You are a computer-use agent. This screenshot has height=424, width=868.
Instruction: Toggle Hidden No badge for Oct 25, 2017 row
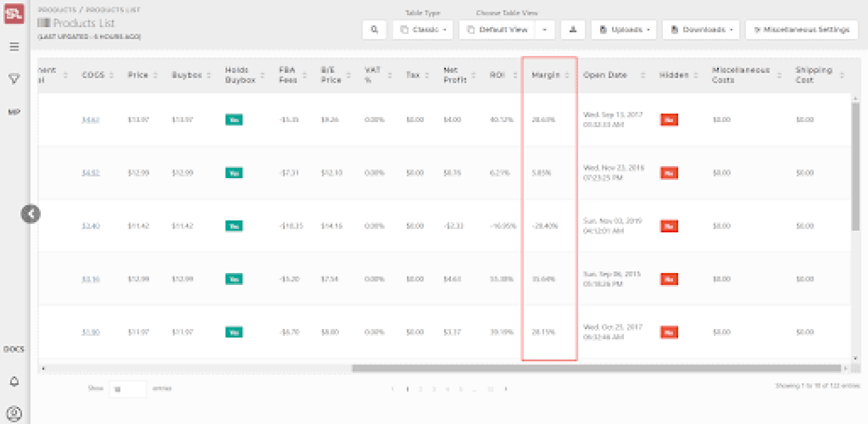(669, 332)
